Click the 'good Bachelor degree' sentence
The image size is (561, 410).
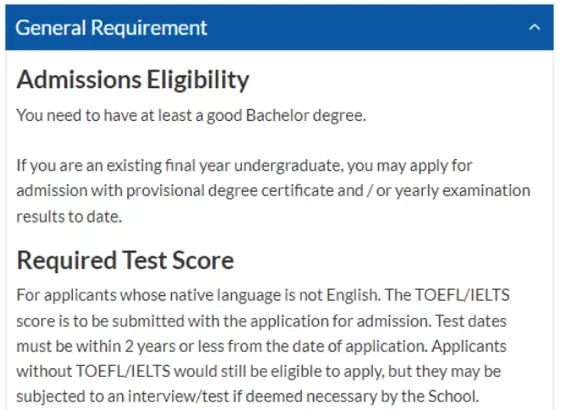tap(191, 116)
